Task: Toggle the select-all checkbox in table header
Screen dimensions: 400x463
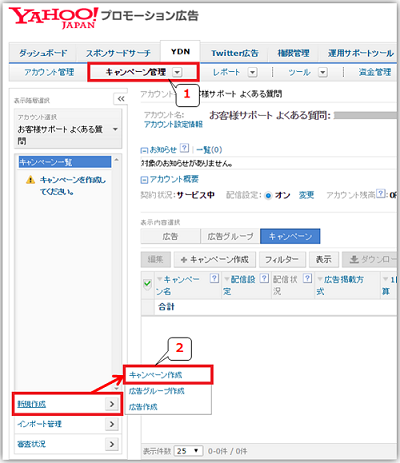Action: pyautogui.click(x=147, y=284)
